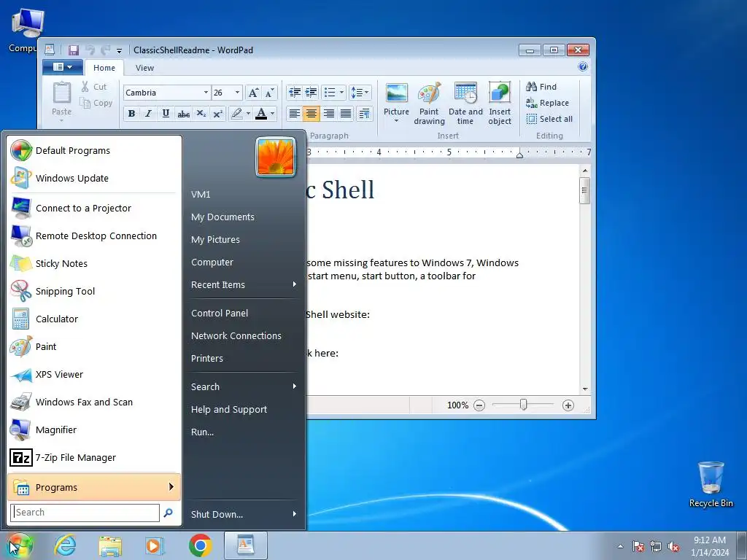This screenshot has height=560, width=747.
Task: Open Control Panel from Start menu
Action: (x=244, y=313)
